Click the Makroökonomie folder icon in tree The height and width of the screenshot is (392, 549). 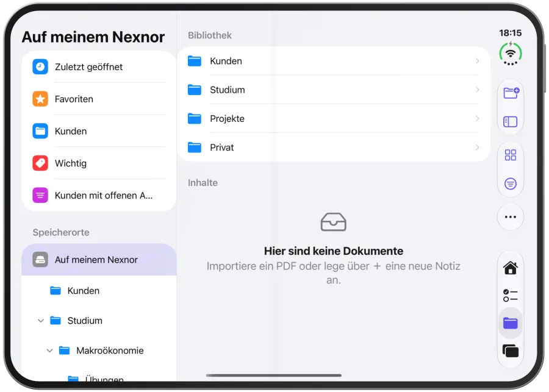(x=64, y=351)
